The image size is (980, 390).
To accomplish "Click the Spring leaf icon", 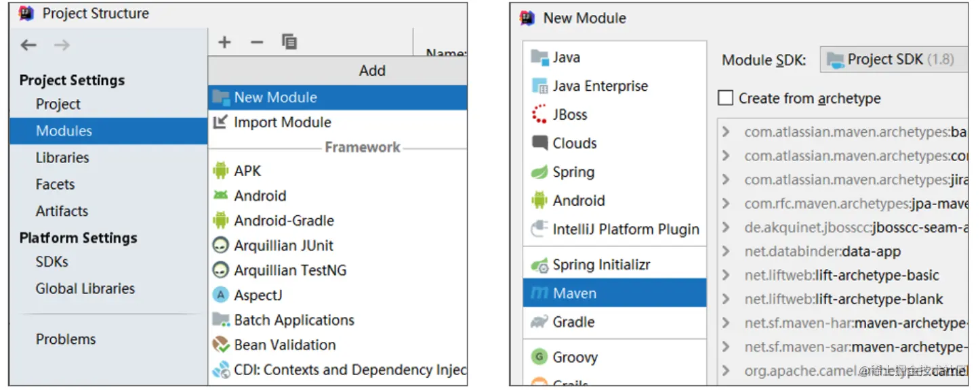I will point(539,172).
